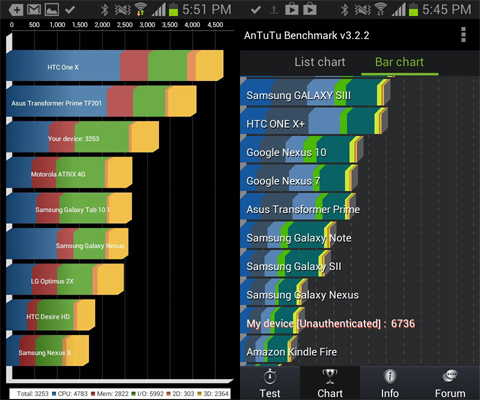This screenshot has height=400, width=480.
Task: Tap the yellow 3D: 2364 legend swatch
Action: pyautogui.click(x=200, y=394)
